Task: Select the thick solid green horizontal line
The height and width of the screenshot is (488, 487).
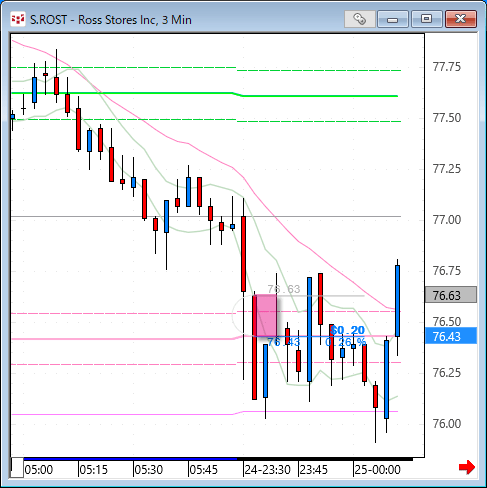Action: click(x=204, y=94)
